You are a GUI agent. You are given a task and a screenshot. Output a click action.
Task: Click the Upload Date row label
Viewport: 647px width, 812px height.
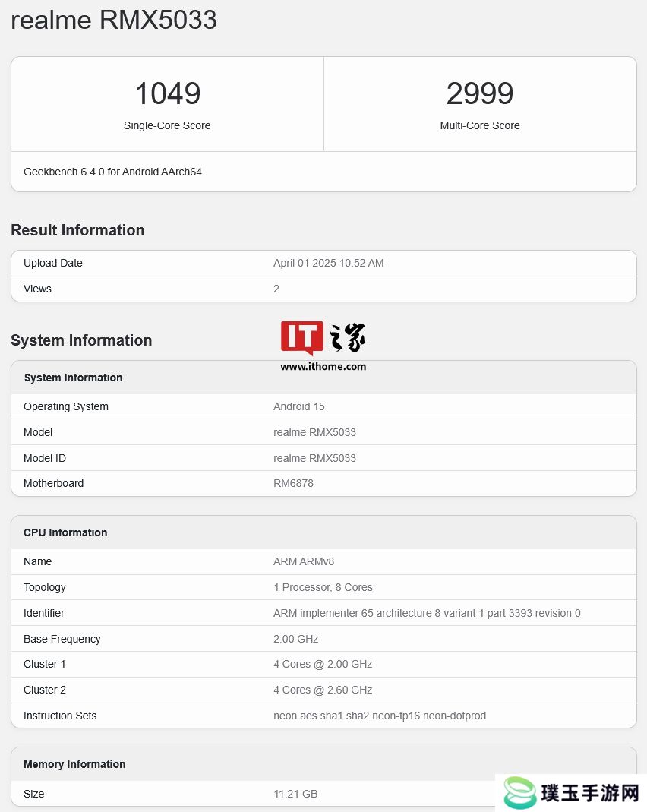53,263
